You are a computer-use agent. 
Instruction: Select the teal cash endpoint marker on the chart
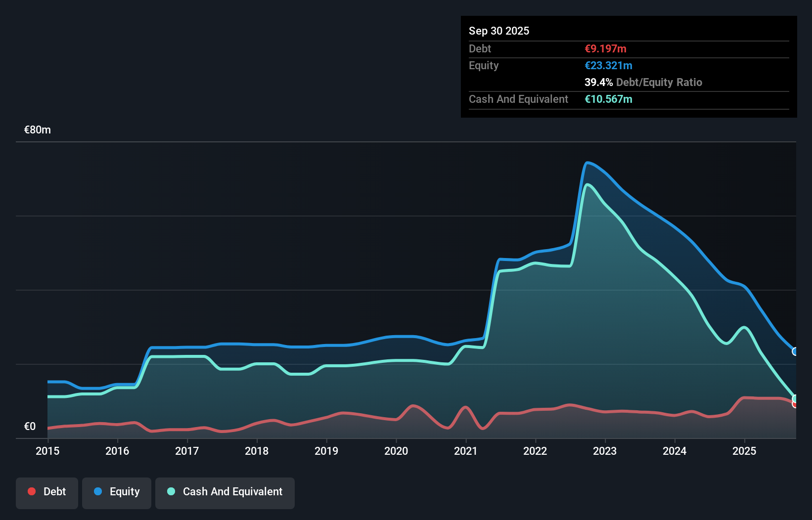795,398
